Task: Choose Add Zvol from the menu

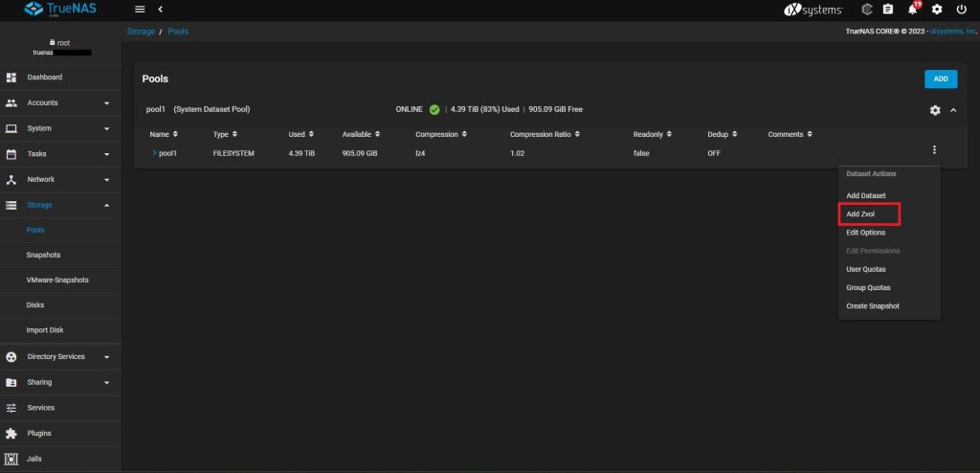Action: [x=860, y=214]
